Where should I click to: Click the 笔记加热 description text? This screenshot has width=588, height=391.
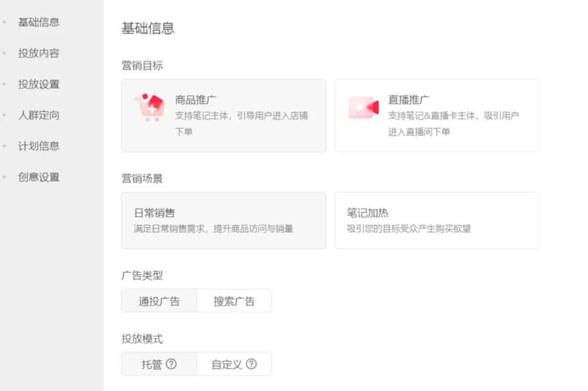(x=409, y=229)
